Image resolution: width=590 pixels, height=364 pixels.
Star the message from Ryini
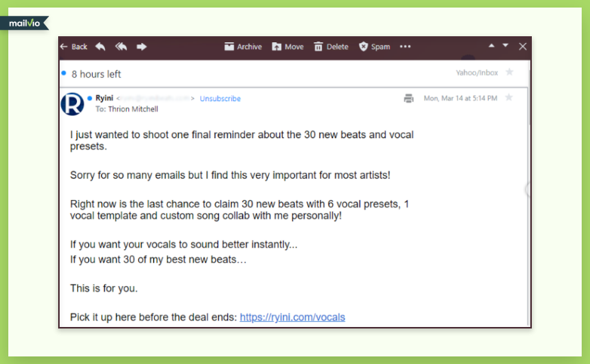(508, 97)
